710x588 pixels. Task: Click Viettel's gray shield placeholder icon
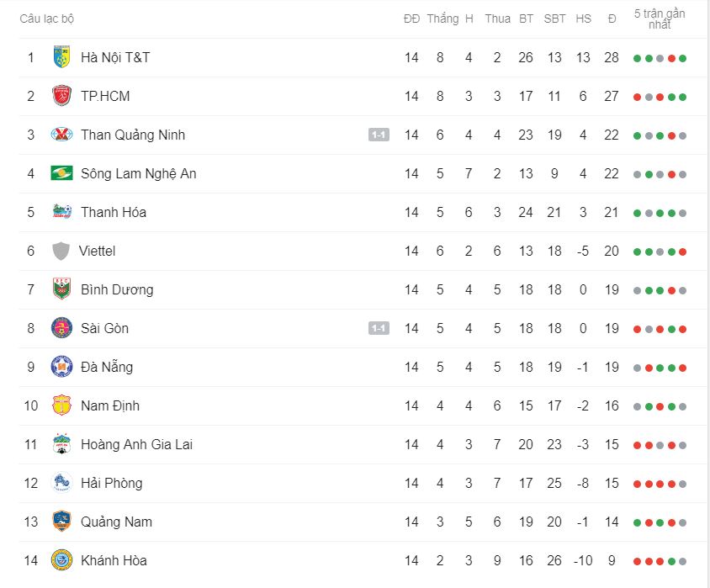(61, 251)
